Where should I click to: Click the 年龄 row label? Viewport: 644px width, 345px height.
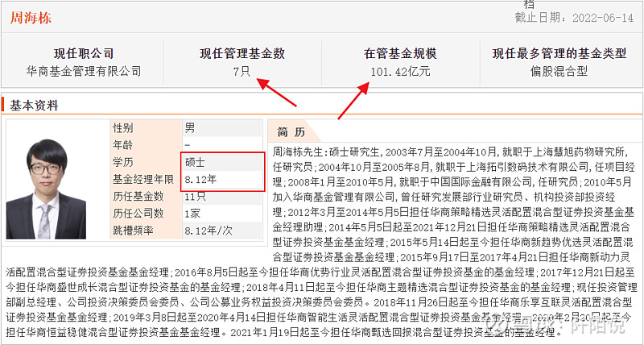coord(123,145)
